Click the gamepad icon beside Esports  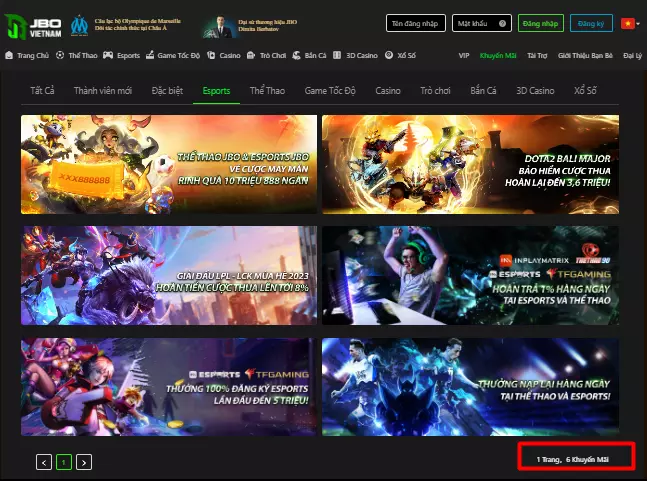point(108,55)
